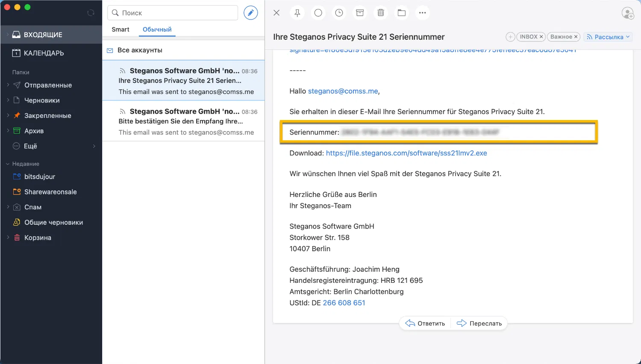641x364 pixels.
Task: Open the Sharewareonsale folder
Action: pyautogui.click(x=51, y=192)
